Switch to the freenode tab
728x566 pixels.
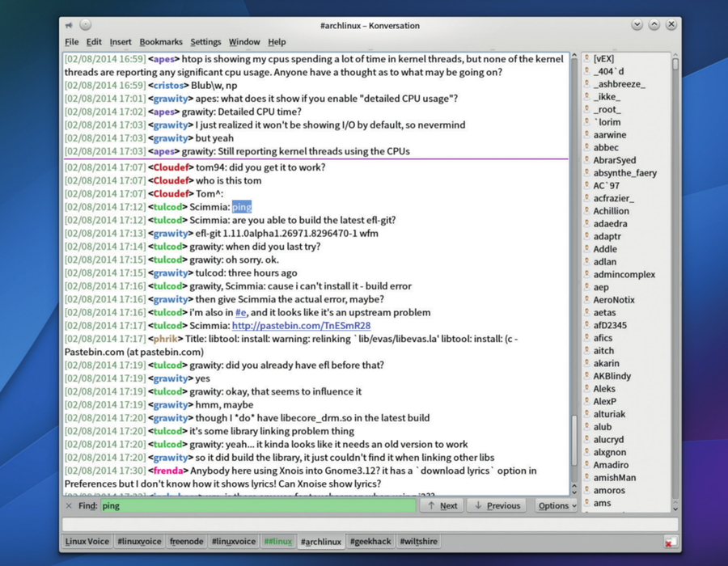click(186, 542)
